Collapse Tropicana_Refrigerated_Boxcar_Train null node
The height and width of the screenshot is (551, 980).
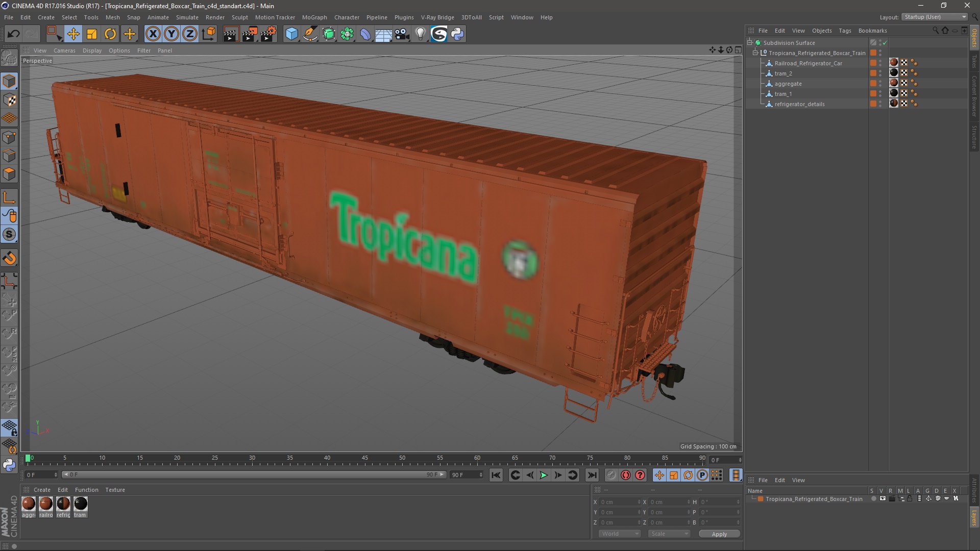755,53
